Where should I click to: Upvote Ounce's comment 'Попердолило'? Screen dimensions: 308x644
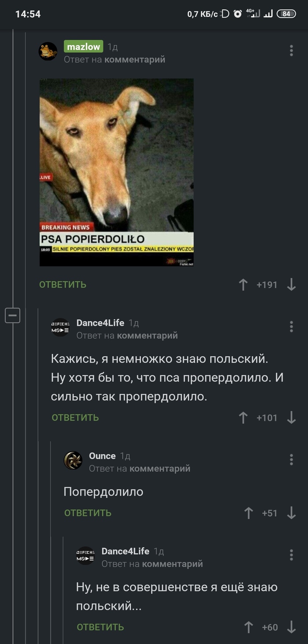pyautogui.click(x=249, y=513)
